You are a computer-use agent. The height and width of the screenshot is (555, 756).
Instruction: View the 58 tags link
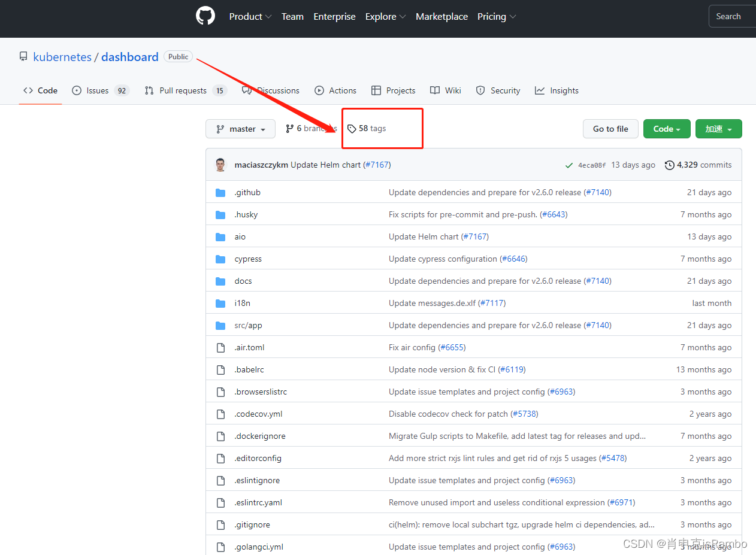point(367,129)
